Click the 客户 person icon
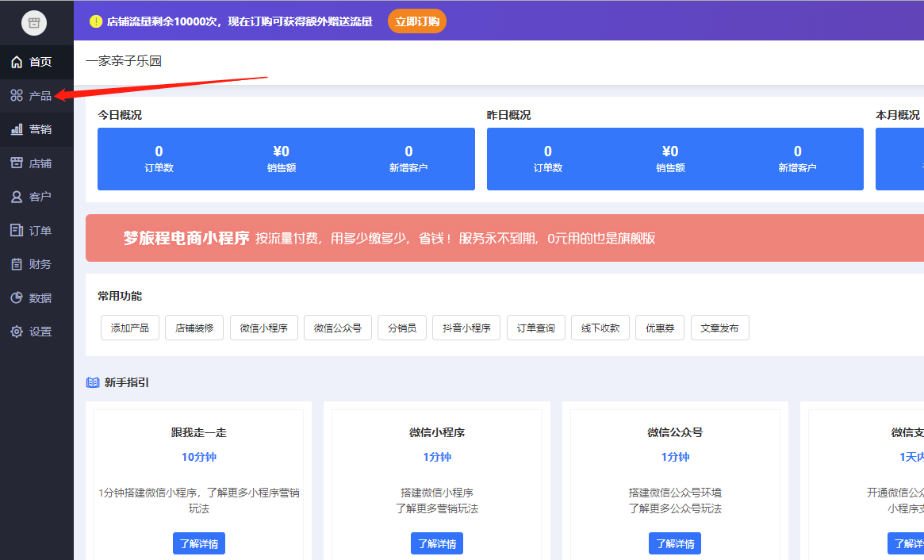 [x=17, y=197]
